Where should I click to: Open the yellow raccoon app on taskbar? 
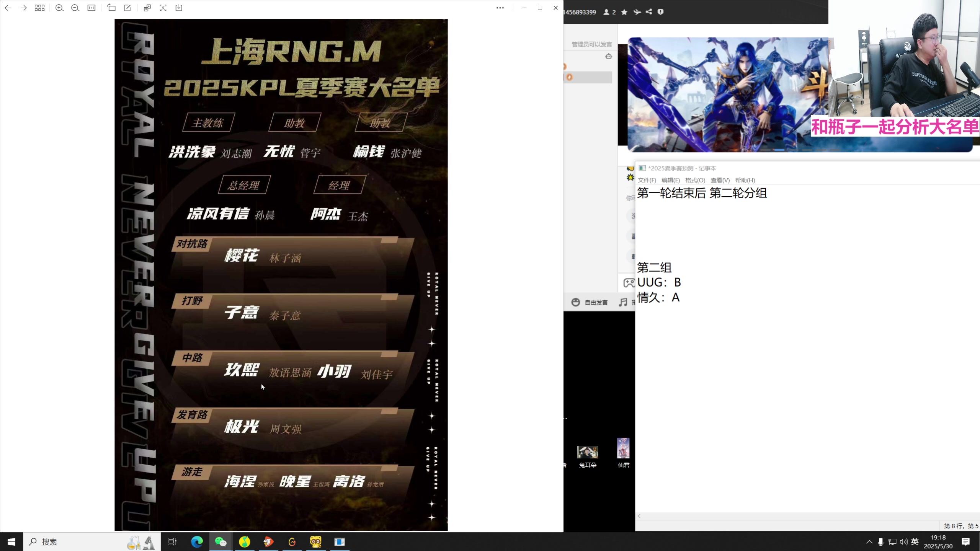click(316, 542)
